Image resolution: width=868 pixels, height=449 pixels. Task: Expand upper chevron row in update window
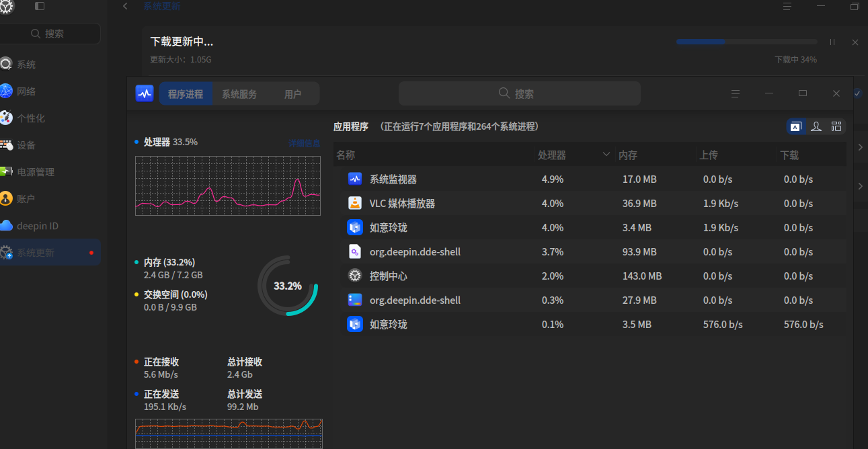861,147
